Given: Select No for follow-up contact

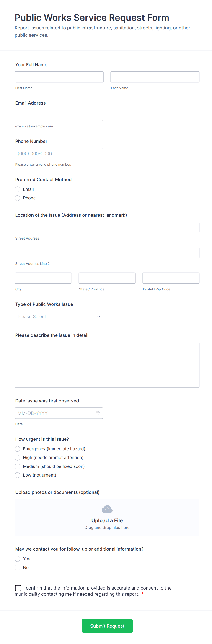Looking at the screenshot, I should 18,567.
